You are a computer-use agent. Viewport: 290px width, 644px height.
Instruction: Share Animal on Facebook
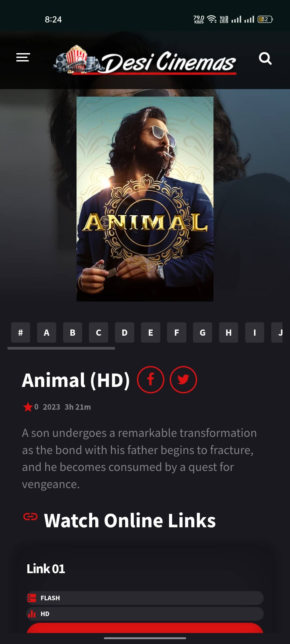pyautogui.click(x=151, y=380)
